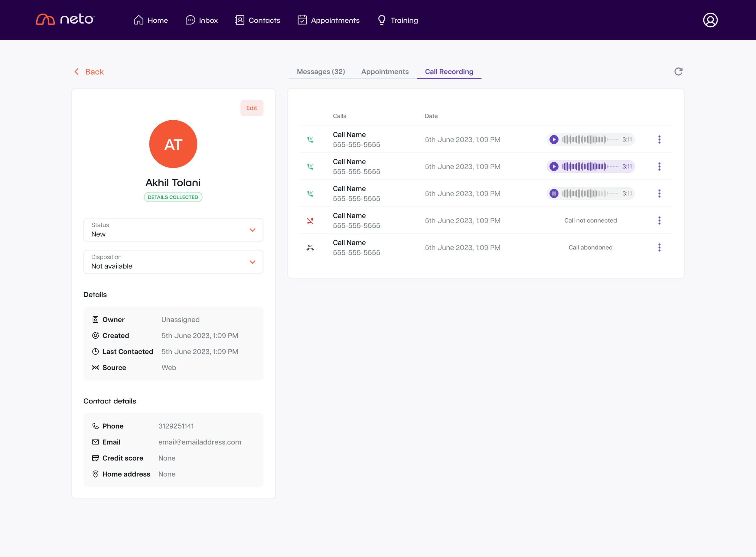Click the 'Call not connected' status text
This screenshot has height=557, width=756.
590,220
